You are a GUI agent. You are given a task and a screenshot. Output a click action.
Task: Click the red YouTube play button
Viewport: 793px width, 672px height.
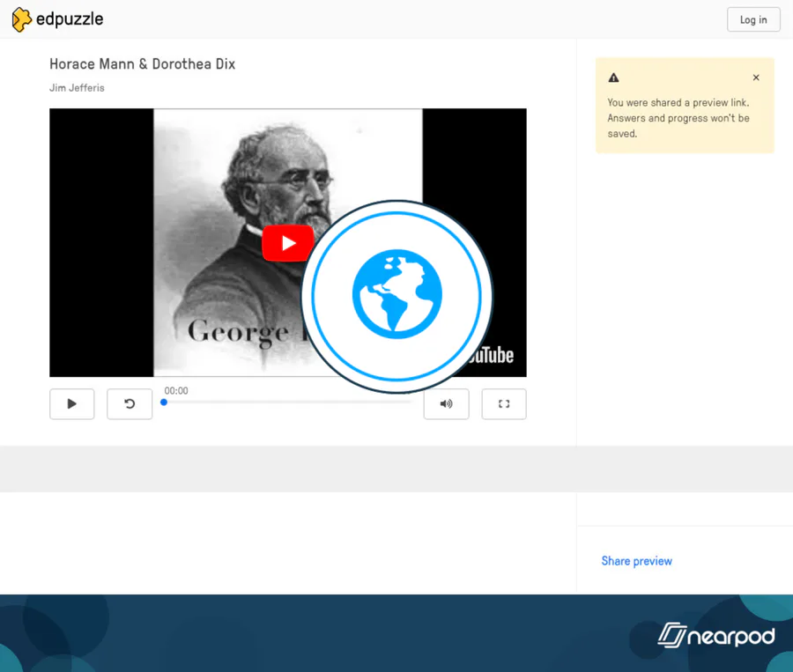pos(287,243)
